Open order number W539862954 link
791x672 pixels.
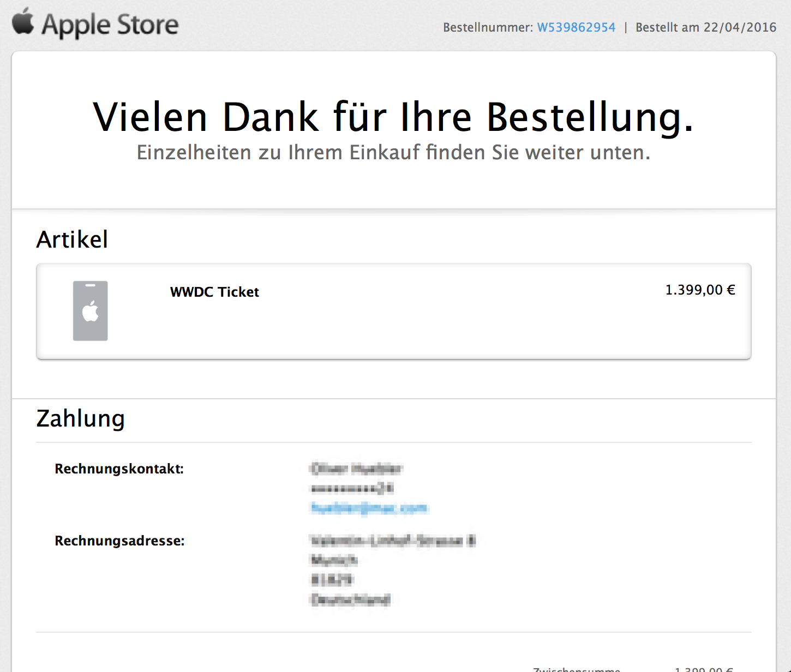coord(576,27)
